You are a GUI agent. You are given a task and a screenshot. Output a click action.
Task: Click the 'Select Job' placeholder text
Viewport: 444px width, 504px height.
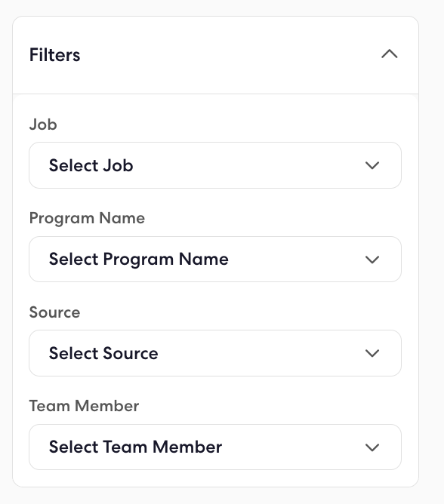tap(91, 165)
